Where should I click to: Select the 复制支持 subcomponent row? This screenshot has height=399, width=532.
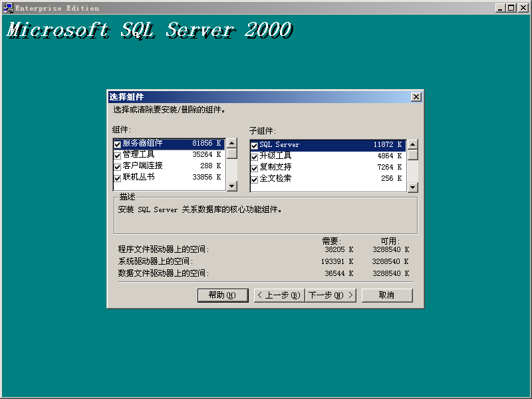pyautogui.click(x=328, y=168)
